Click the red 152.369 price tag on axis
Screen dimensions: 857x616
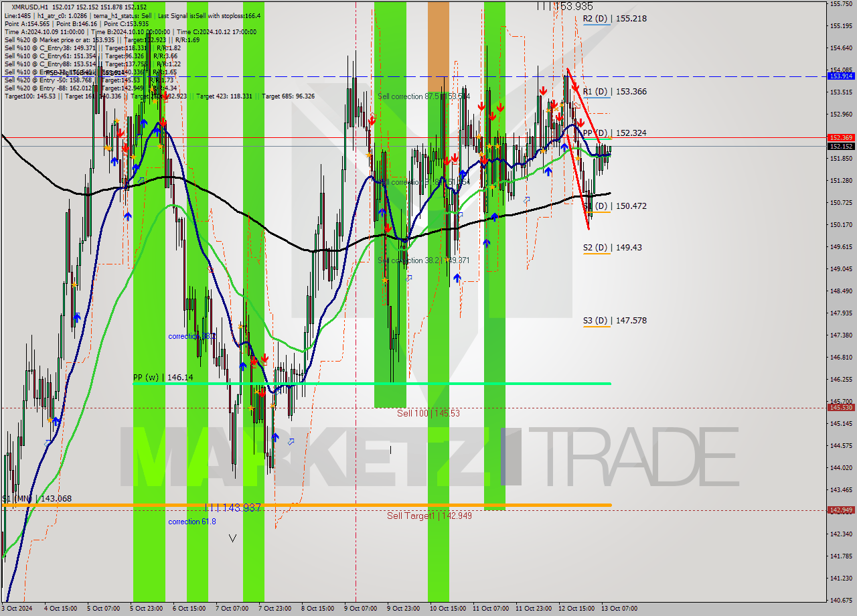click(x=841, y=137)
